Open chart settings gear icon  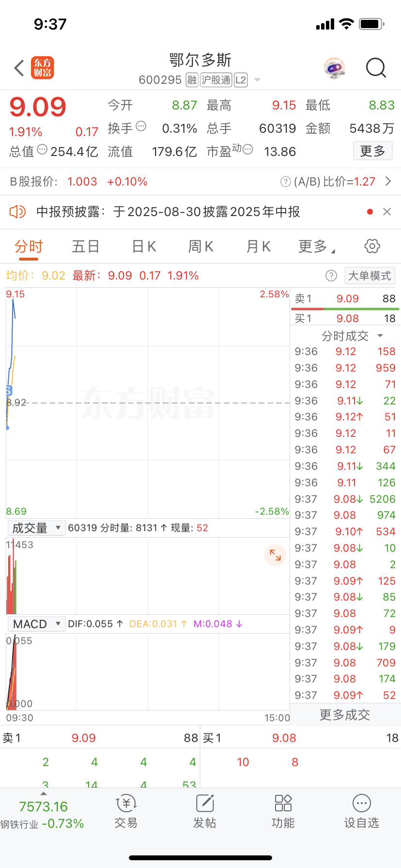point(372,246)
